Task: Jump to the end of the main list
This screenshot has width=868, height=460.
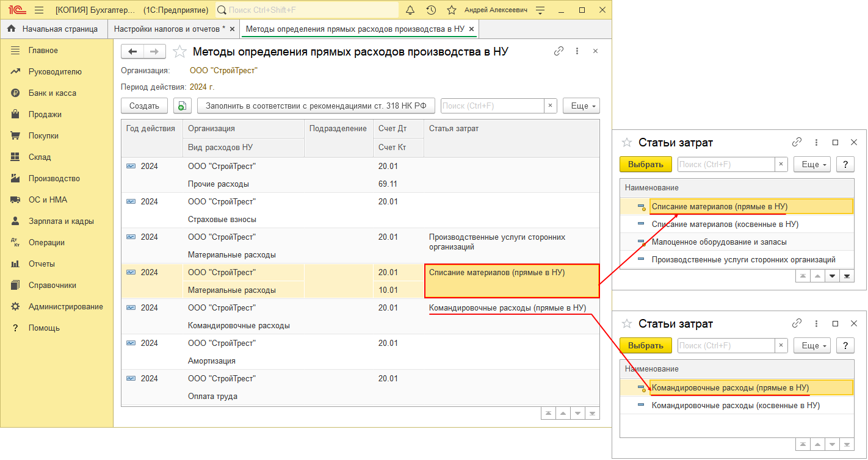Action: pyautogui.click(x=591, y=413)
